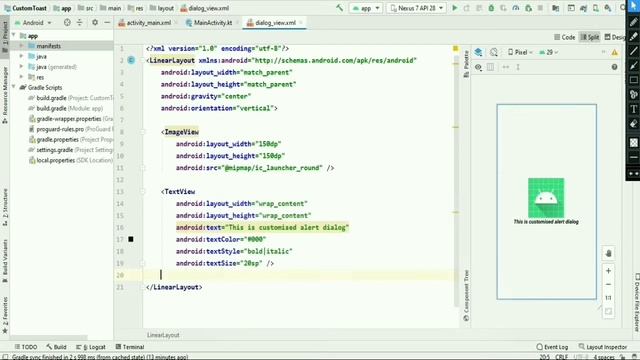Open the AVD Manager phone icon
The height and width of the screenshot is (360, 640).
point(596,8)
